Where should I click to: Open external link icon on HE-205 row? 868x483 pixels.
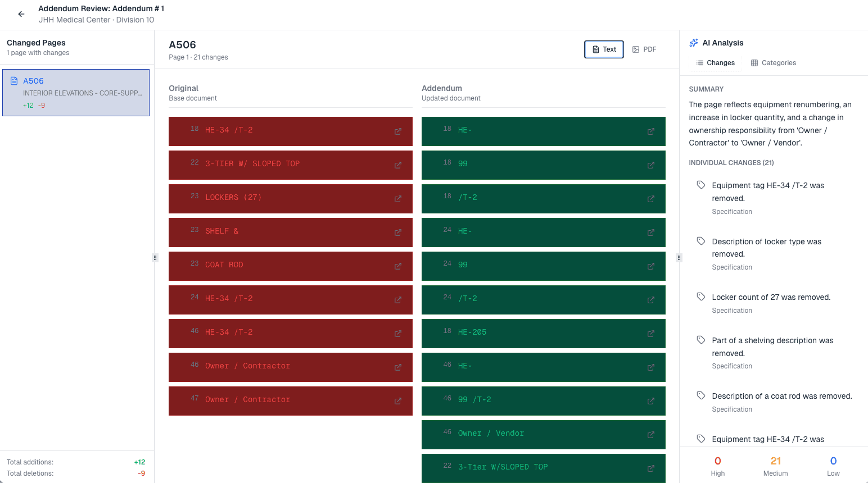[x=651, y=334]
